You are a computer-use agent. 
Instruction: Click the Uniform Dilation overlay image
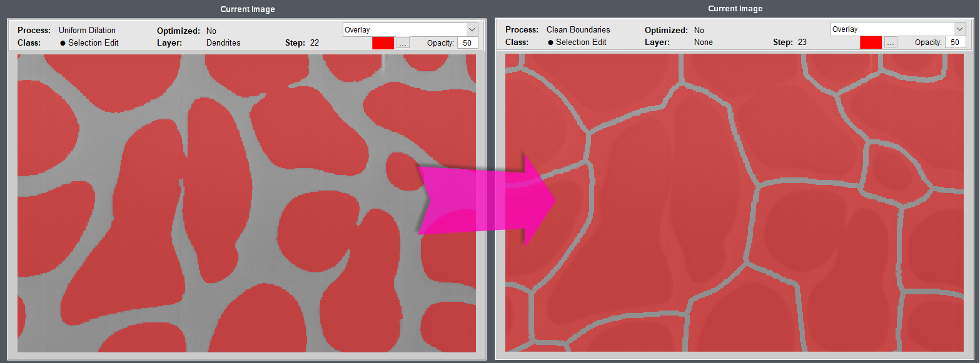(246, 203)
